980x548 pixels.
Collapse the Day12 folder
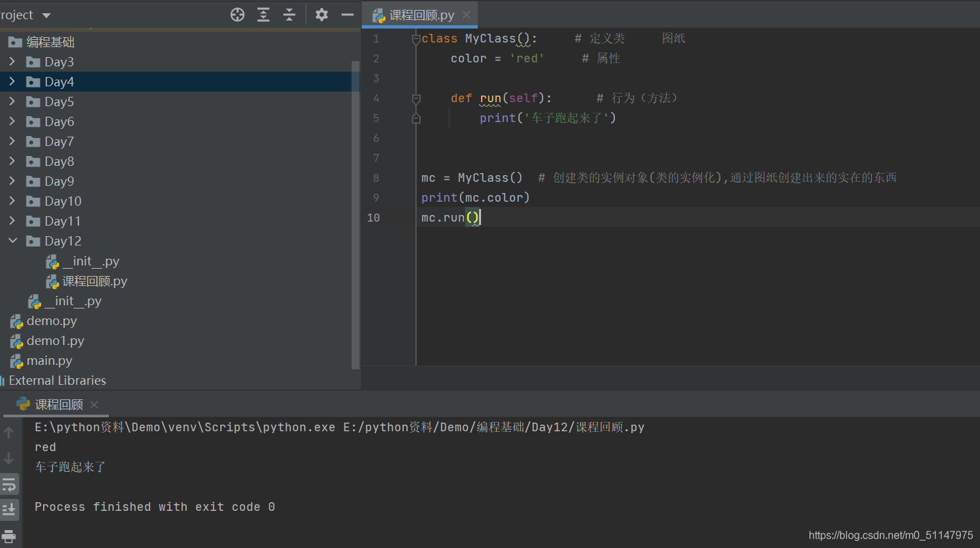[12, 240]
